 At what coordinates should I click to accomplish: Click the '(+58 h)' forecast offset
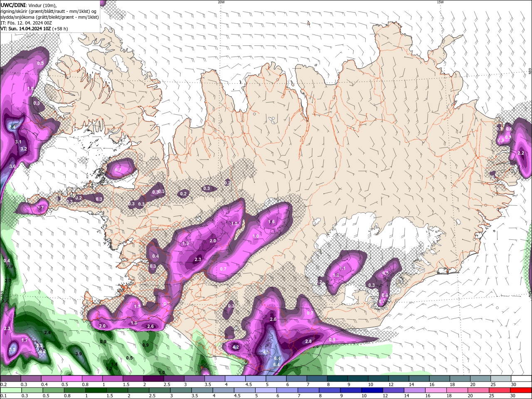coord(60,29)
